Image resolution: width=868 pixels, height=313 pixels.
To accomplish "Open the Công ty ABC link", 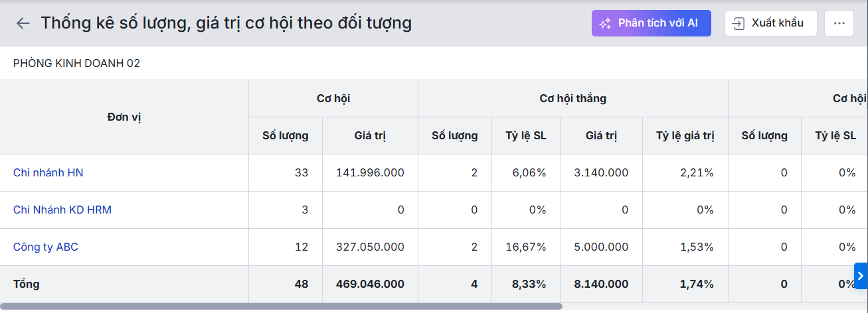I will (46, 247).
